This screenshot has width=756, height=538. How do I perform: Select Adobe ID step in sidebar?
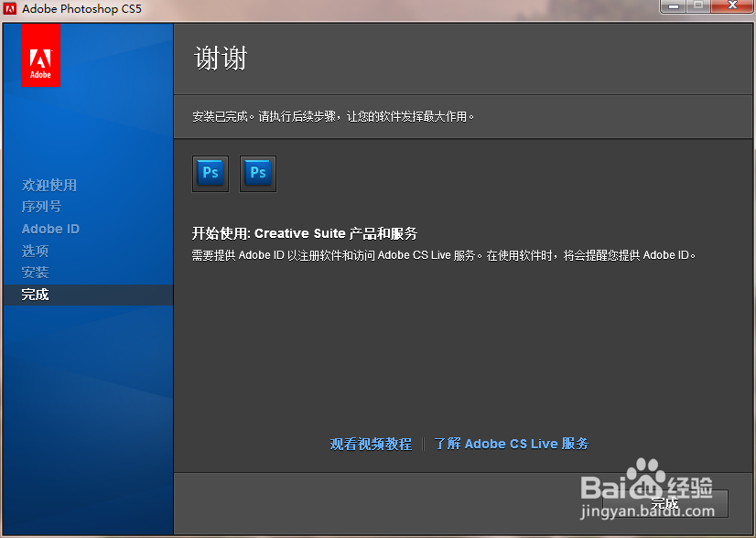click(x=50, y=229)
